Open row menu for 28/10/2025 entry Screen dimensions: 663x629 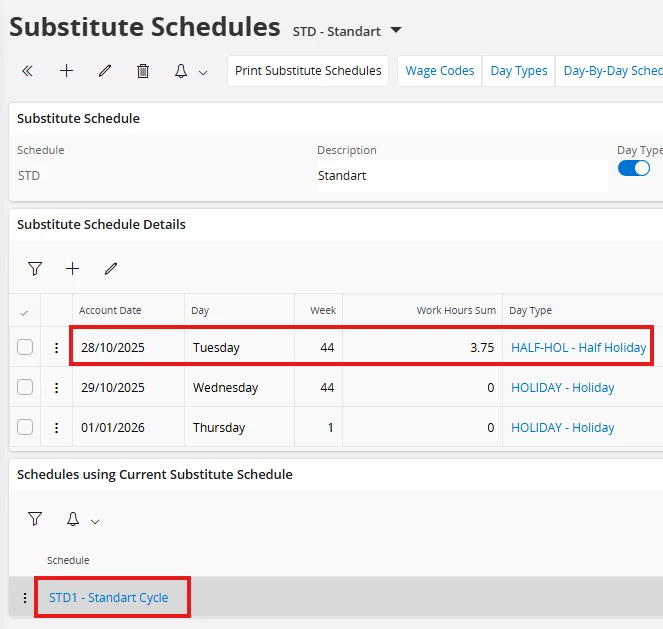tap(56, 348)
